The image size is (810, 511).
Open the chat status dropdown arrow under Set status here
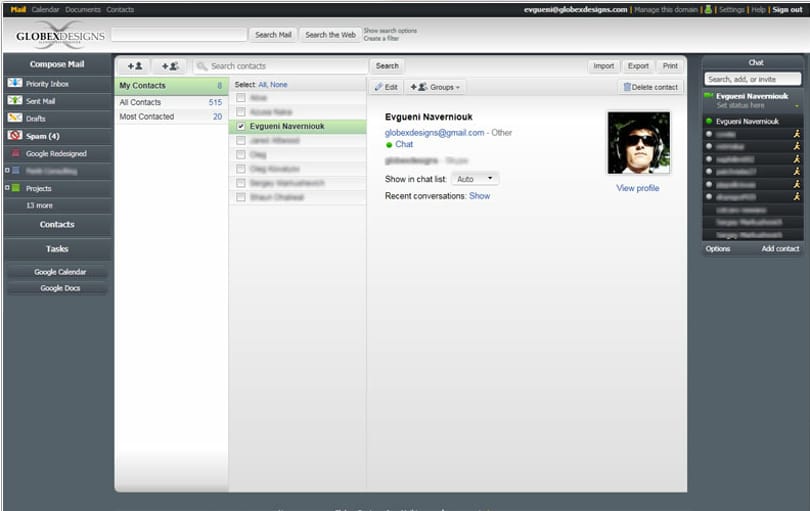coord(797,106)
